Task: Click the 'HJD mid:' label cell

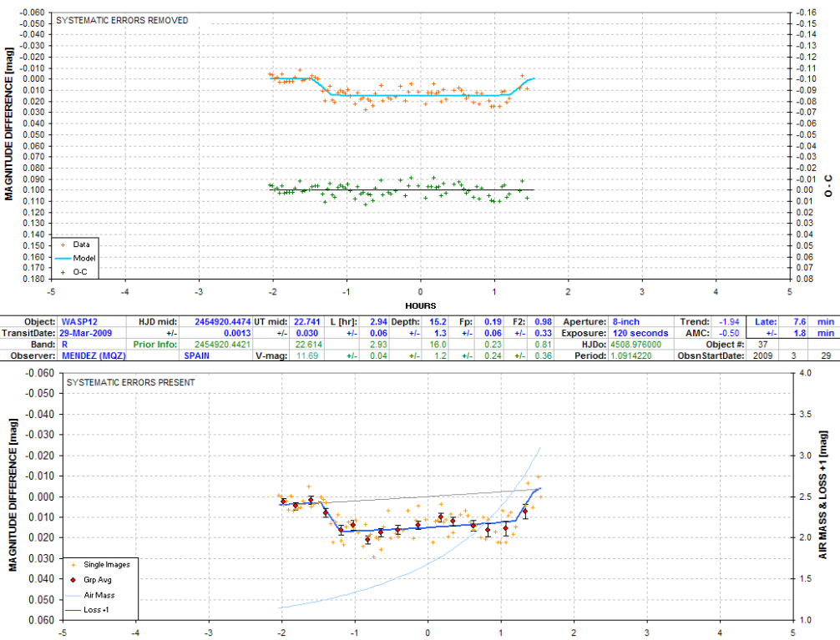Action: [x=158, y=322]
